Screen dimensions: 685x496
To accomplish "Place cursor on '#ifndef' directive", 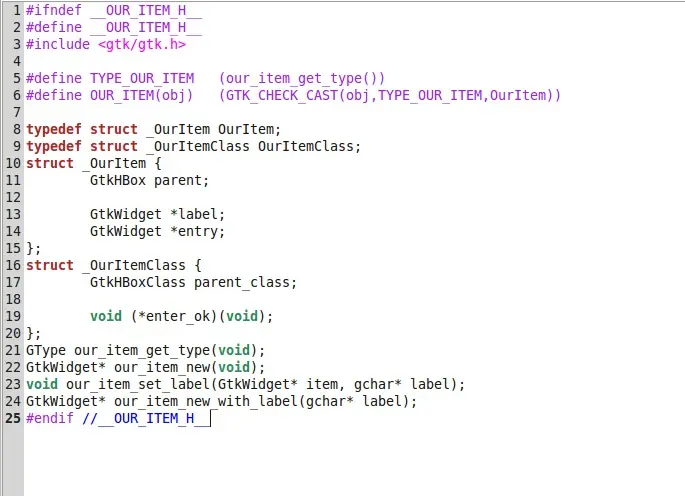I will (54, 10).
